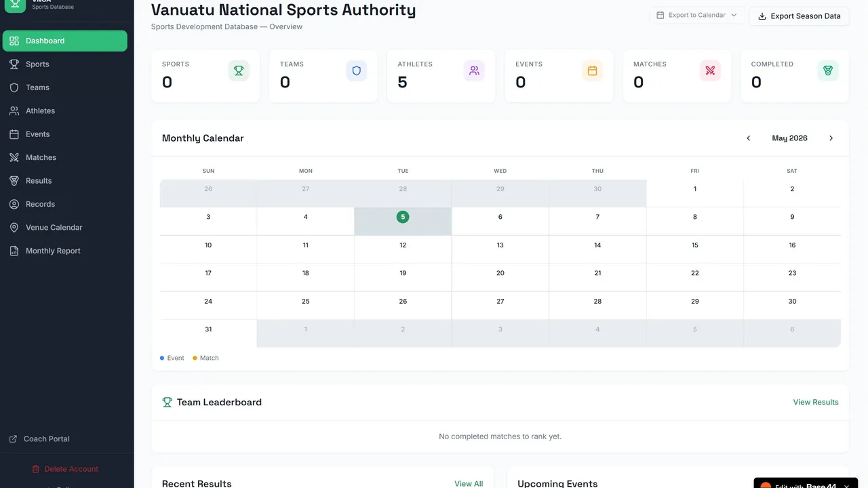Click the Sports trophy icon in sidebar

[14, 64]
